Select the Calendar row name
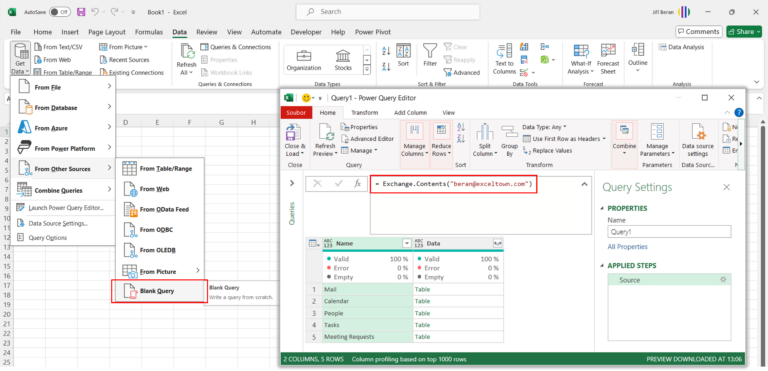Image resolution: width=768 pixels, height=371 pixels. tap(367, 301)
